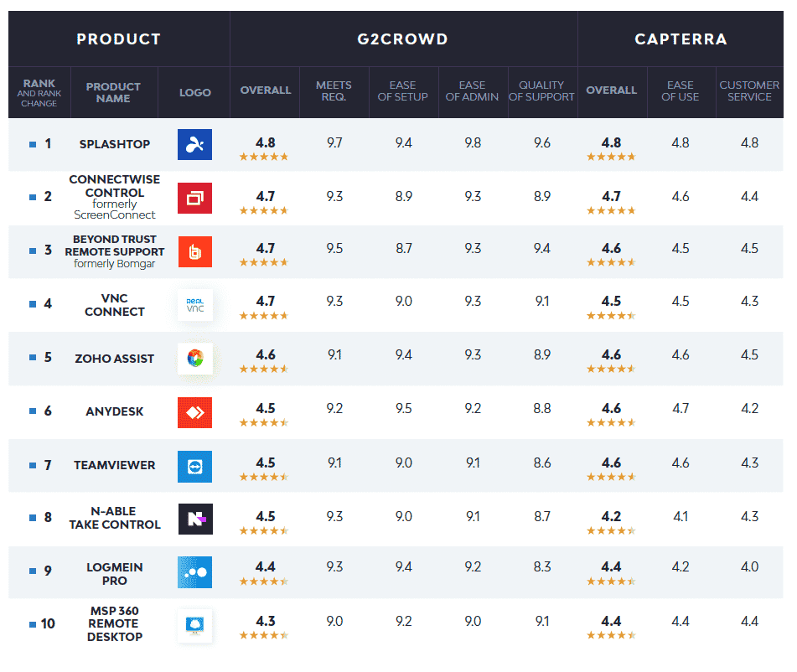Click the PRODUCT group header
This screenshot has height=672, width=797.
point(118,39)
